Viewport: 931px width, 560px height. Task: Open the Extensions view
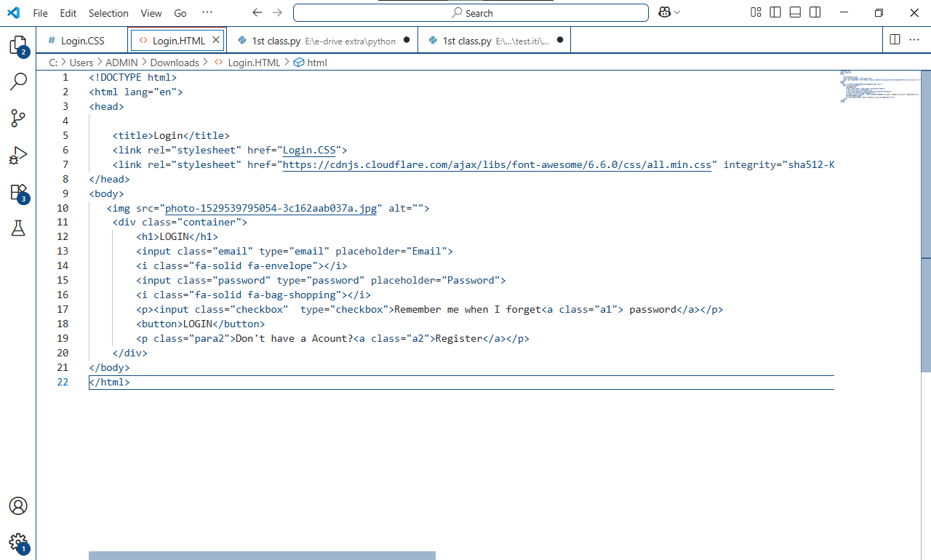(18, 192)
